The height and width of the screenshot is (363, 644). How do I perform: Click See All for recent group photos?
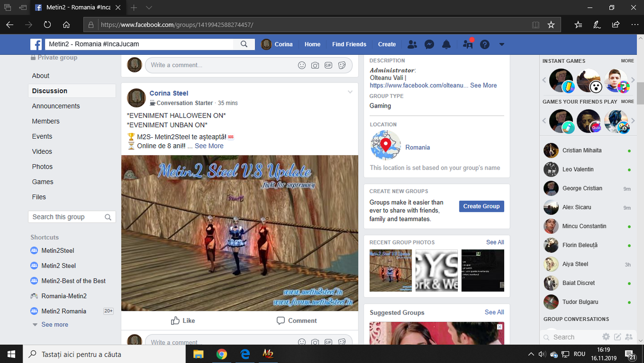pyautogui.click(x=495, y=242)
